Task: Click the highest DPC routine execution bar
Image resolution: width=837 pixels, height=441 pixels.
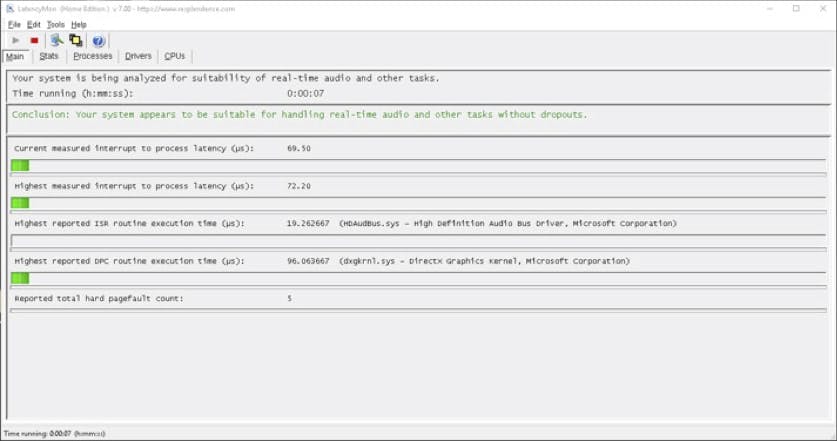Action: (x=418, y=278)
